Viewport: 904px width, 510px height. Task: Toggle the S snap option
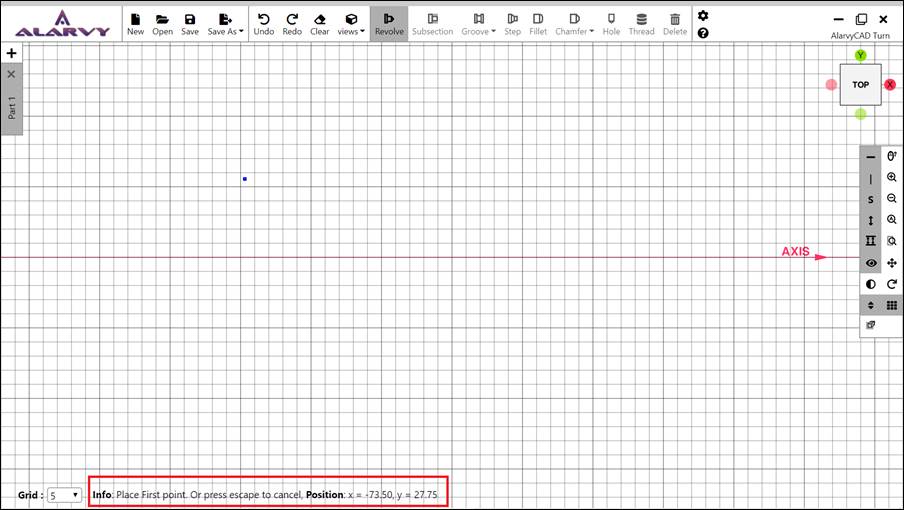[x=871, y=199]
